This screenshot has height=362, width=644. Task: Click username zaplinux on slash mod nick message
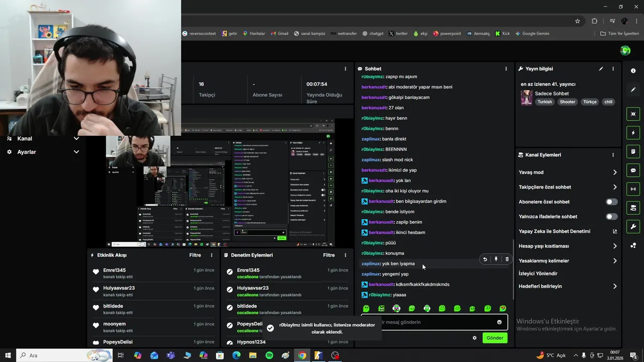point(371,160)
